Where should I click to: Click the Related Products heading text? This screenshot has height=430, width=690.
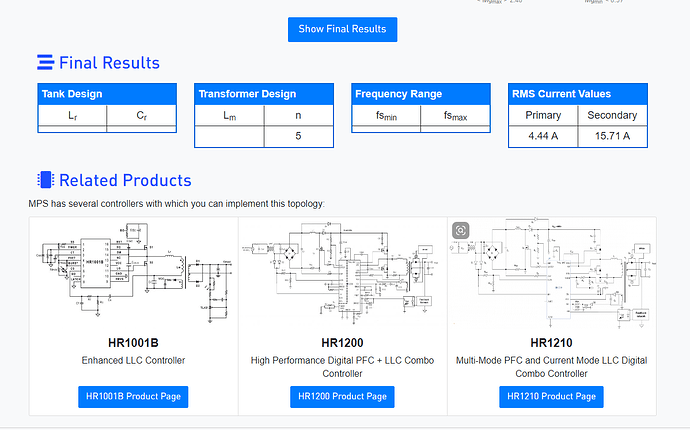coord(125,180)
